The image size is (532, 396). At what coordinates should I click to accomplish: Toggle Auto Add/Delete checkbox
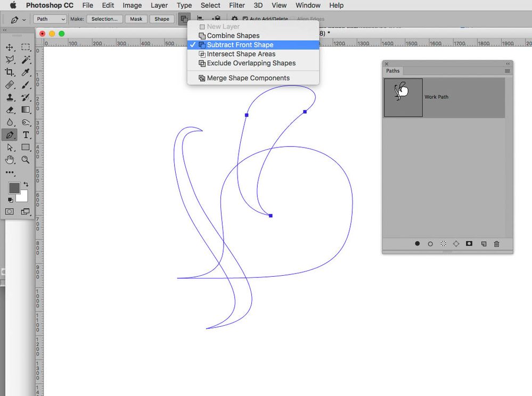245,19
